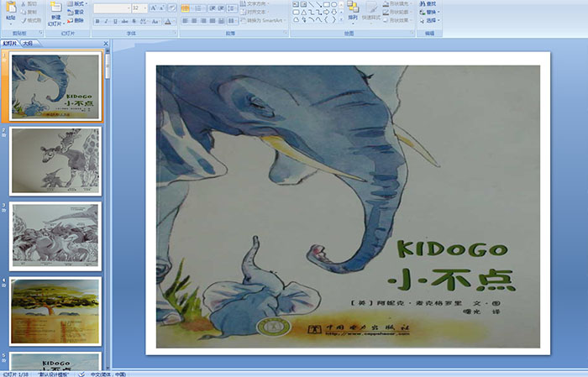Close the slides thumbnail pane
Viewport: 588px width, 377px height.
point(106,44)
